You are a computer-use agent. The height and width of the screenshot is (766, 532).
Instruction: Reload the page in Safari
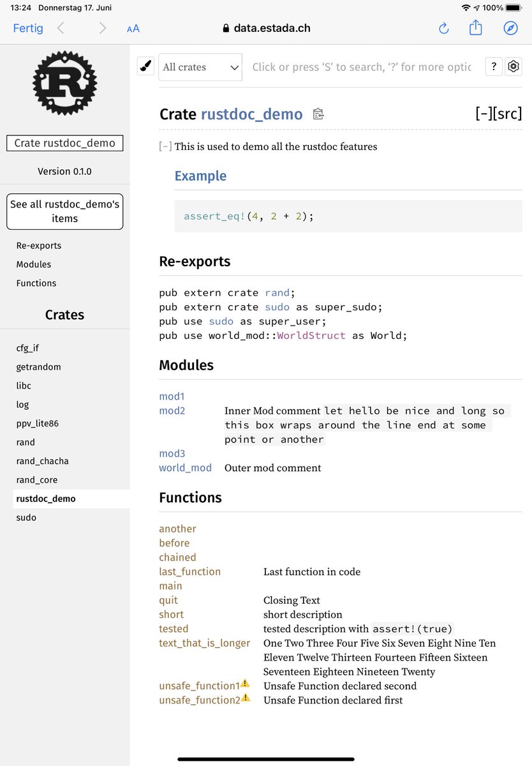(444, 28)
